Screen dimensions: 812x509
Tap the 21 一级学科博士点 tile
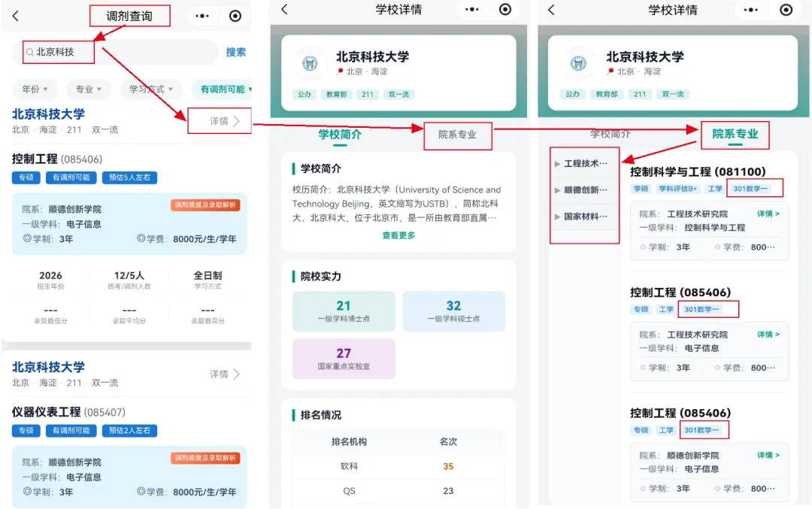pyautogui.click(x=344, y=311)
